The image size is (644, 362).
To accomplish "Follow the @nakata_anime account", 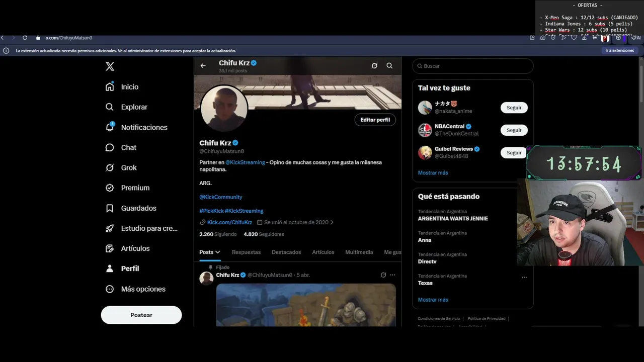I will click(514, 108).
